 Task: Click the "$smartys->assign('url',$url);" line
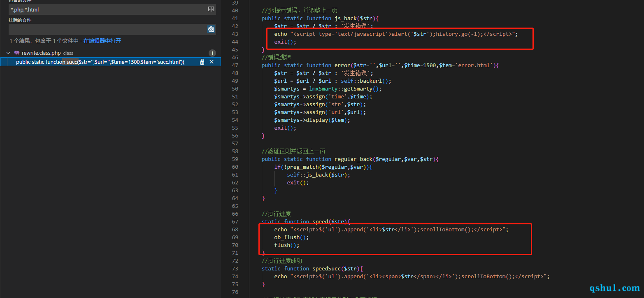click(x=320, y=112)
